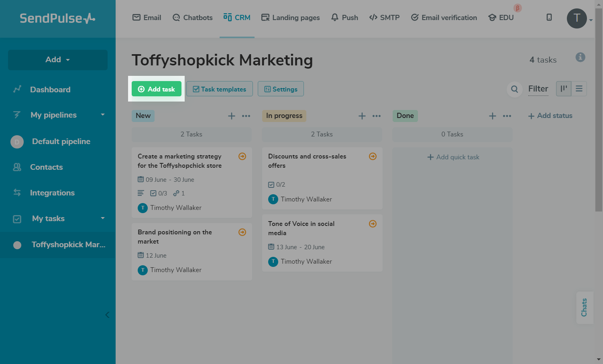Expand the My tasks section
Image resolution: width=603 pixels, height=364 pixels.
[x=102, y=218]
